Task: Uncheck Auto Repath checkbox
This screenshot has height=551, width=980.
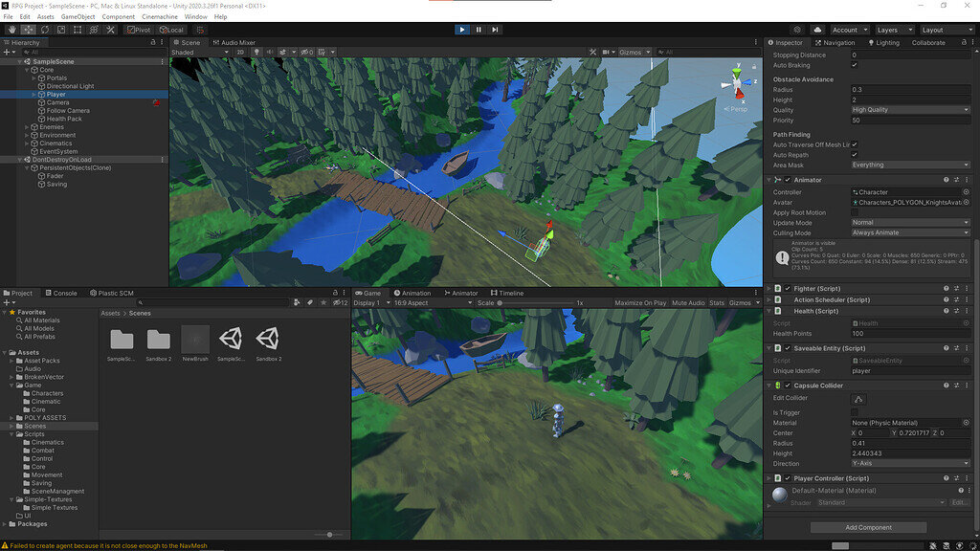Action: [x=855, y=155]
